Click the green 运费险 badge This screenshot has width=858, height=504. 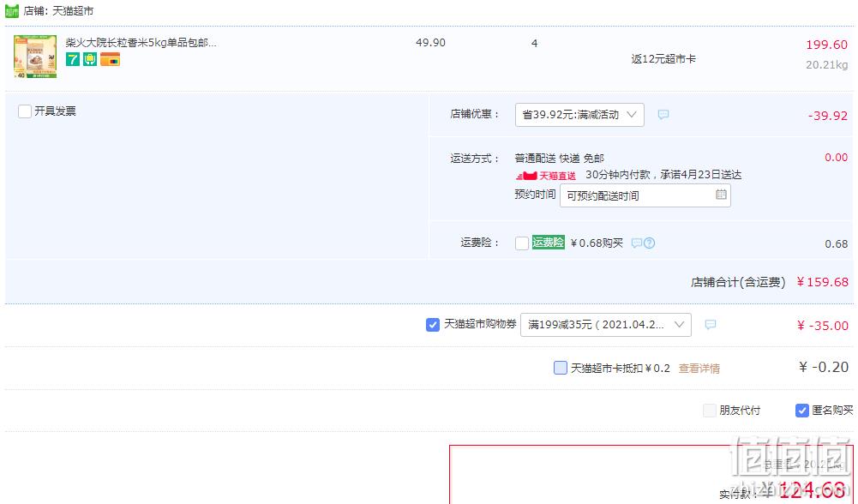tap(548, 242)
